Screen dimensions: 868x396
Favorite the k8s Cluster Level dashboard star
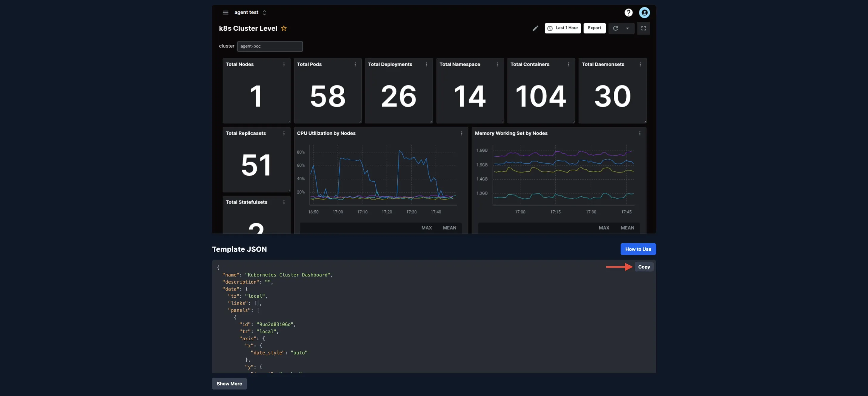(x=284, y=28)
